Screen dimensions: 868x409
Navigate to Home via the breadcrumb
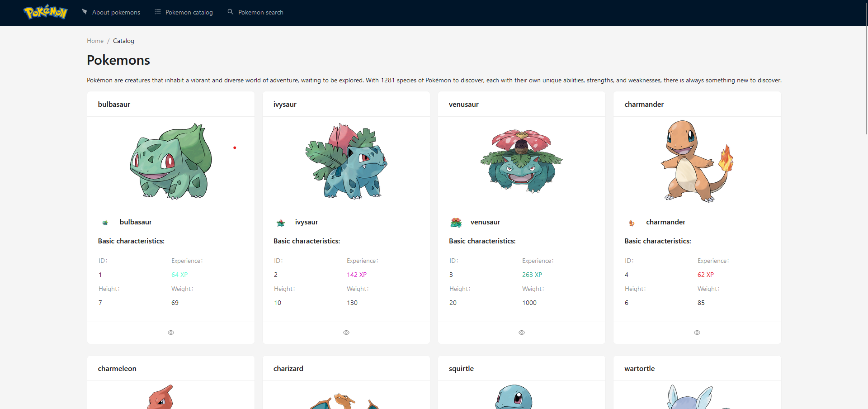tap(95, 41)
